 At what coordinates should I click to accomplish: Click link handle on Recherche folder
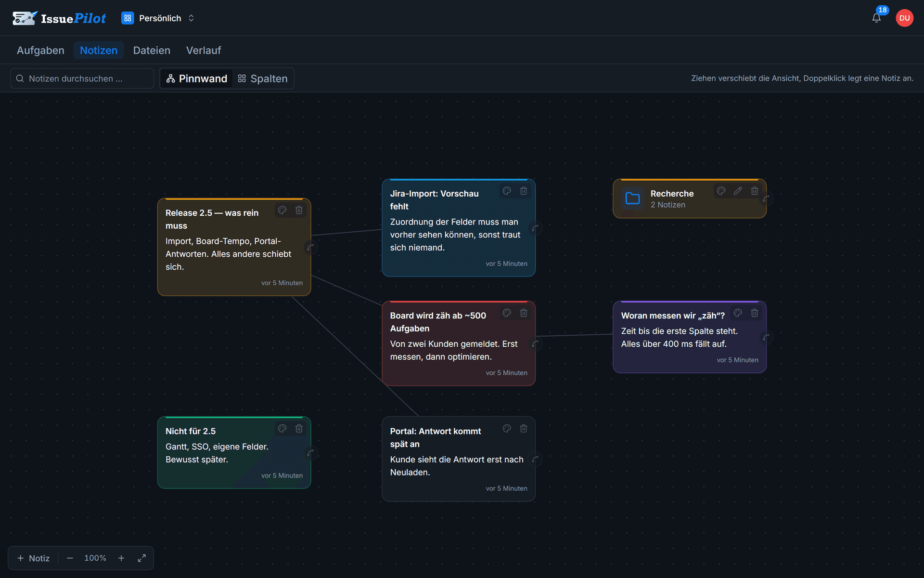(x=766, y=198)
